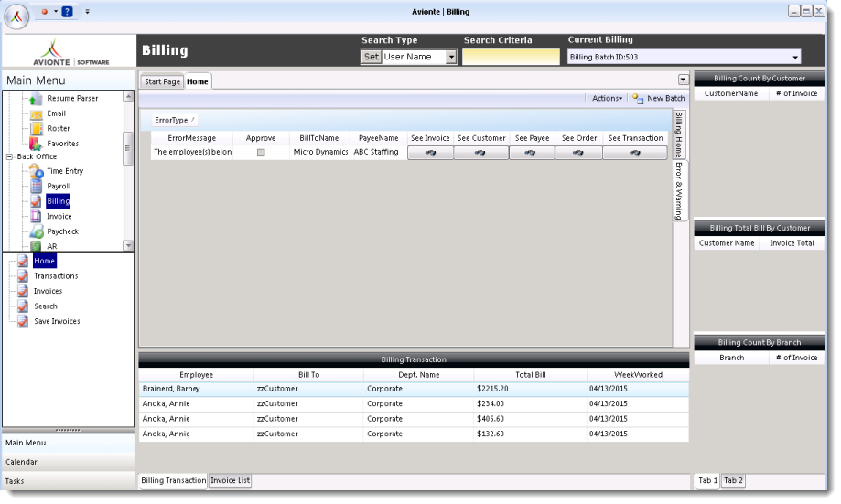
Task: Click the Micro Dynamics BillToName cell
Action: click(x=320, y=152)
